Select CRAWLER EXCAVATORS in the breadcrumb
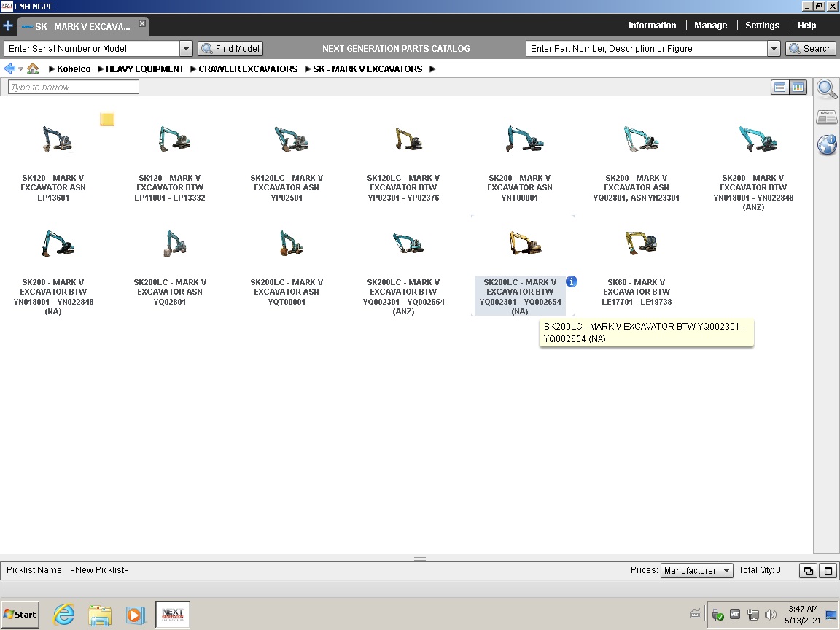840x630 pixels. pyautogui.click(x=248, y=69)
